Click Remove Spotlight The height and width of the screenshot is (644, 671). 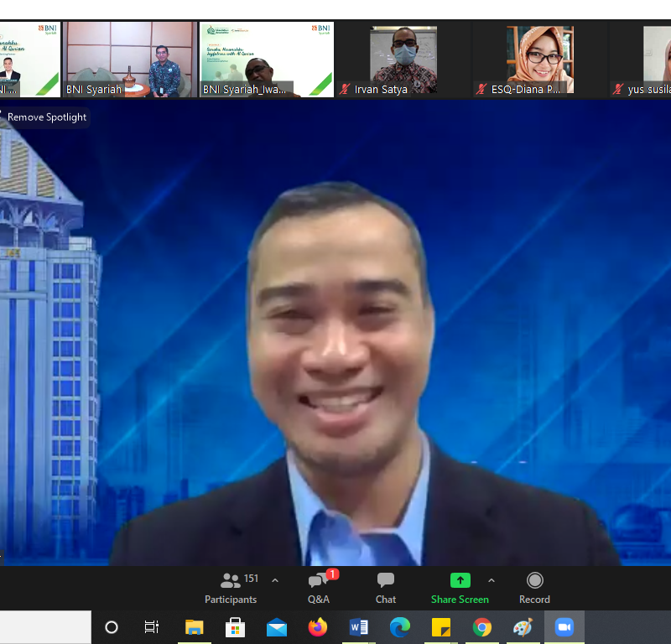pos(47,117)
